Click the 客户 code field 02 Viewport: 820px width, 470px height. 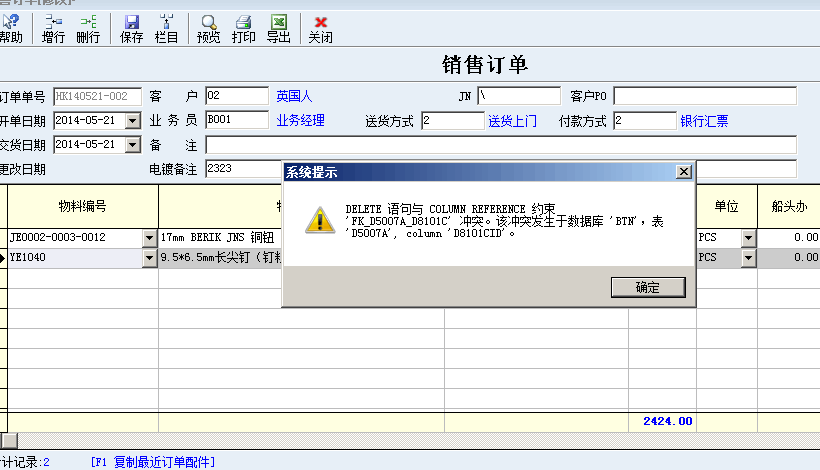coord(237,96)
